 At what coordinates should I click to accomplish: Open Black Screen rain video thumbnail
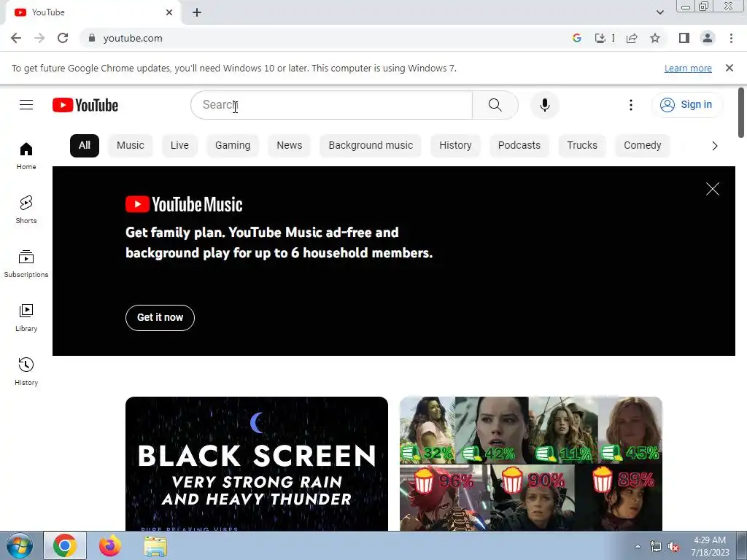click(x=257, y=464)
